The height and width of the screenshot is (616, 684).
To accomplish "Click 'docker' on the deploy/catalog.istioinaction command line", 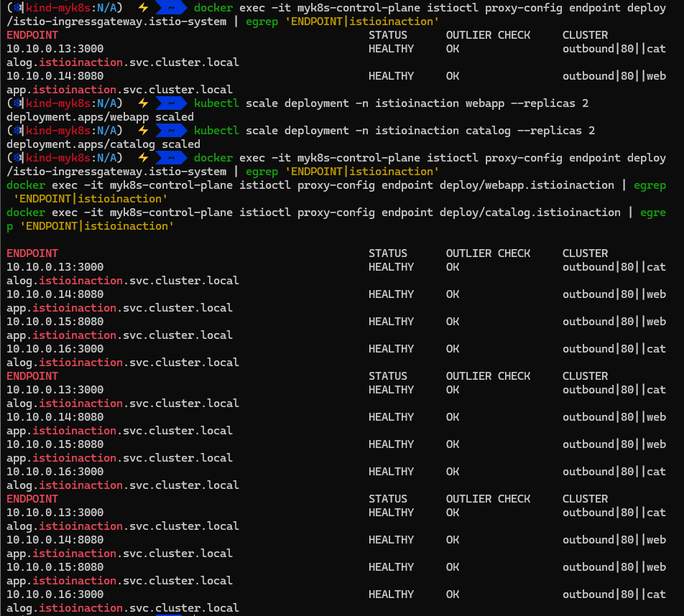I will tap(26, 213).
